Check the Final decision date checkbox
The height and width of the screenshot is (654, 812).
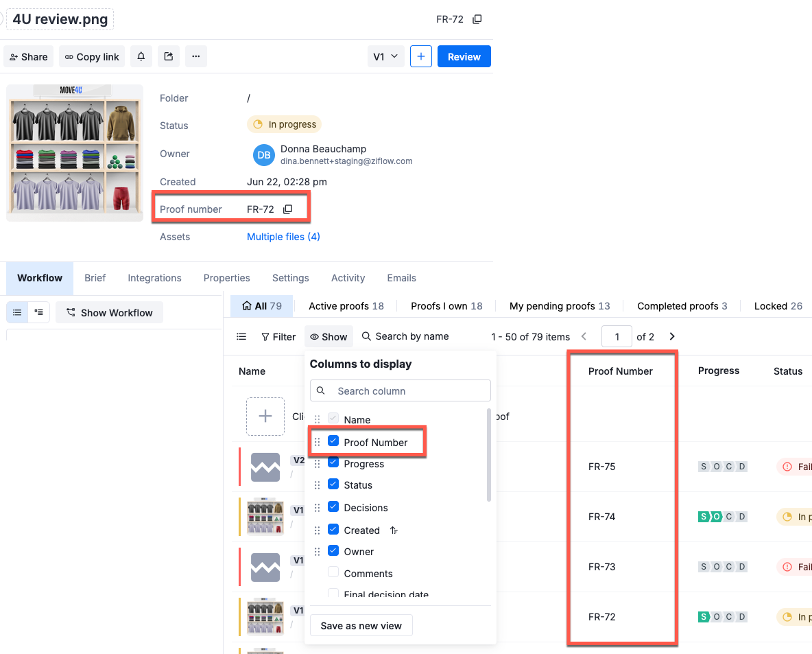coord(333,594)
